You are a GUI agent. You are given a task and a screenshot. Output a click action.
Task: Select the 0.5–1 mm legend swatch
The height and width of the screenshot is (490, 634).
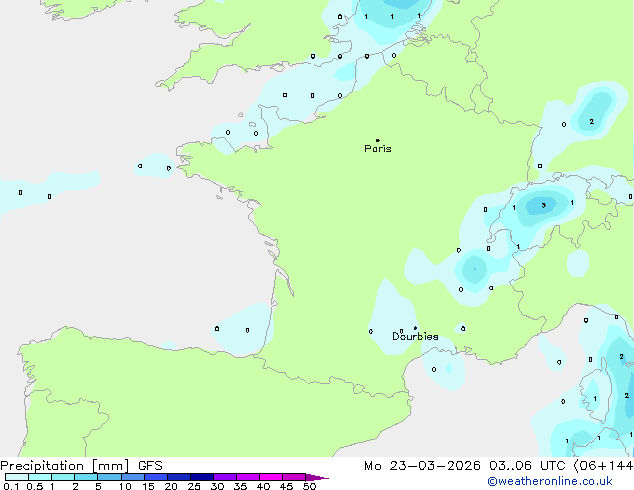point(40,477)
